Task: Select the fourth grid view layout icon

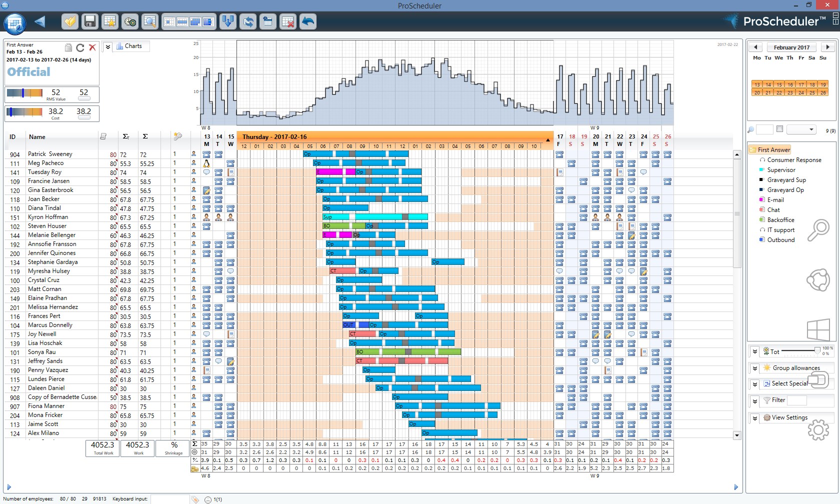Action: [208, 21]
